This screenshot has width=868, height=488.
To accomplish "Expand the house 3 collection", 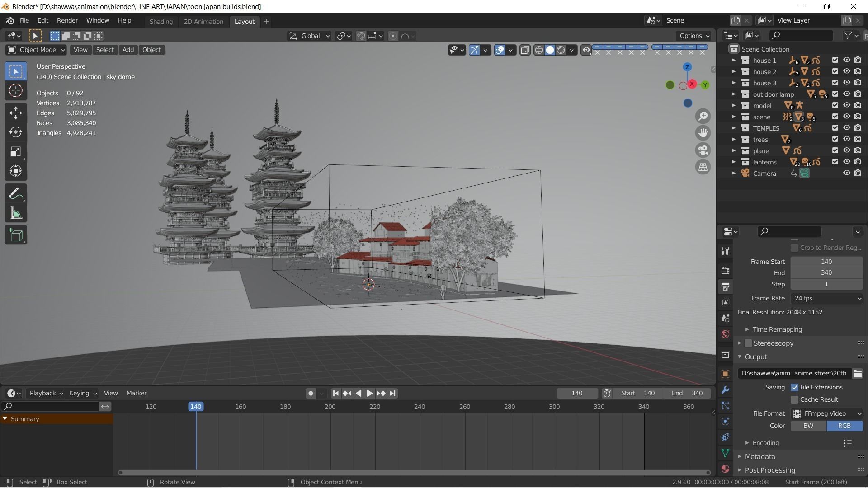I will tap(734, 83).
